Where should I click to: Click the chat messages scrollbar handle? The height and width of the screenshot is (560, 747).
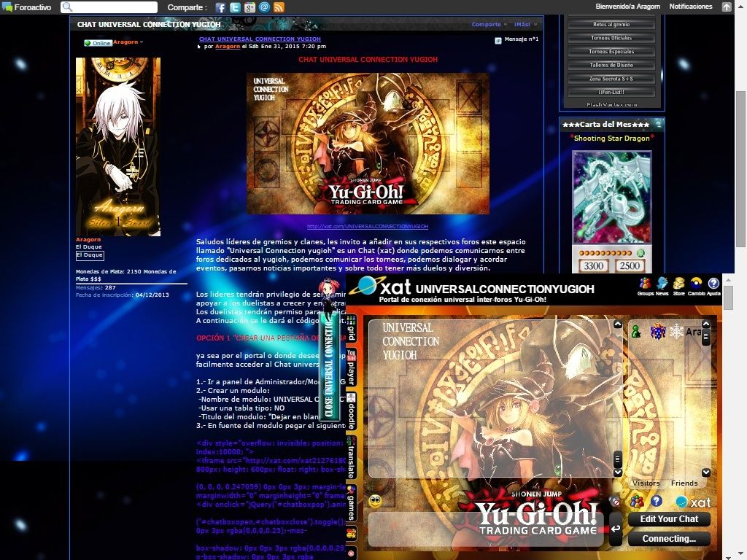[x=617, y=459]
